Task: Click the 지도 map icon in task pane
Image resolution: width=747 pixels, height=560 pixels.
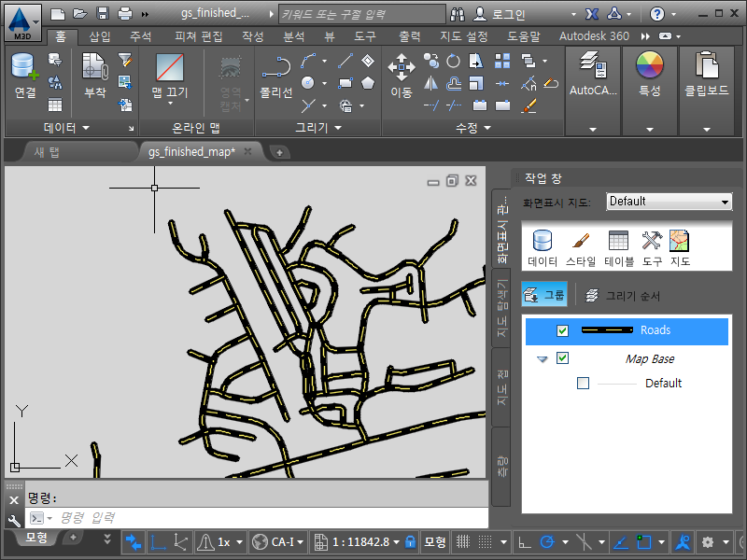Action: click(680, 247)
